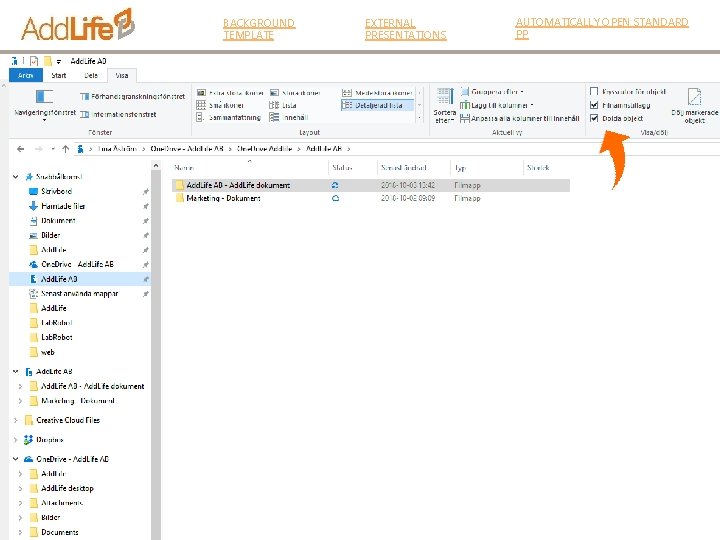The width and height of the screenshot is (720, 540).
Task: Open Senast använda mappar in quick access
Action: tap(79, 293)
